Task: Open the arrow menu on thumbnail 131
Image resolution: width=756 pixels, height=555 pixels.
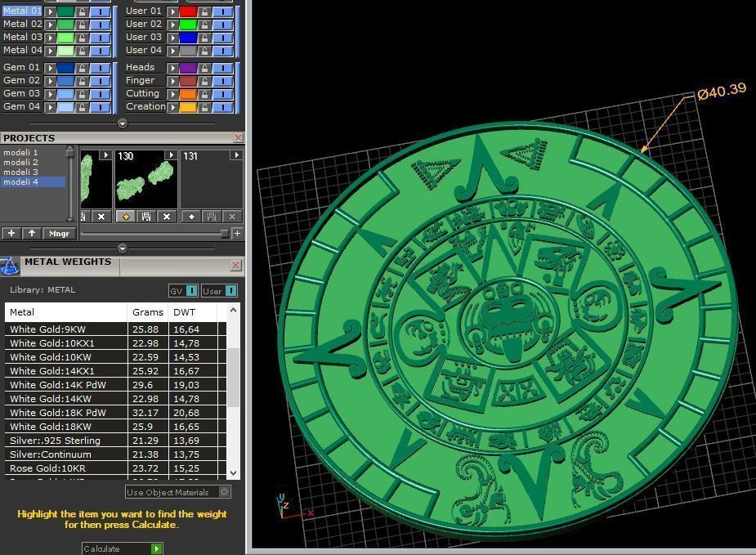Action: (235, 155)
